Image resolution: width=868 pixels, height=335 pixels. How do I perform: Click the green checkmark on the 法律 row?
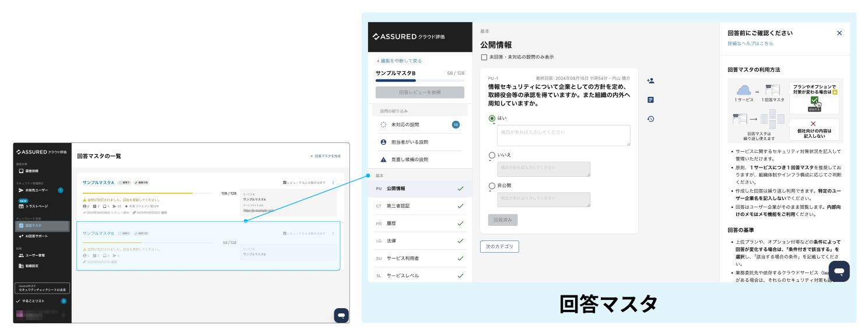460,240
